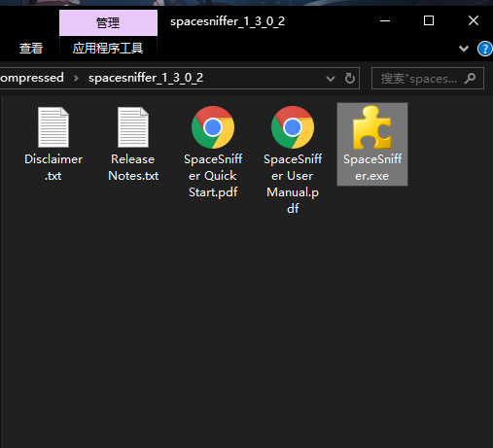Open Explorer help via blue question mark

[x=485, y=49]
